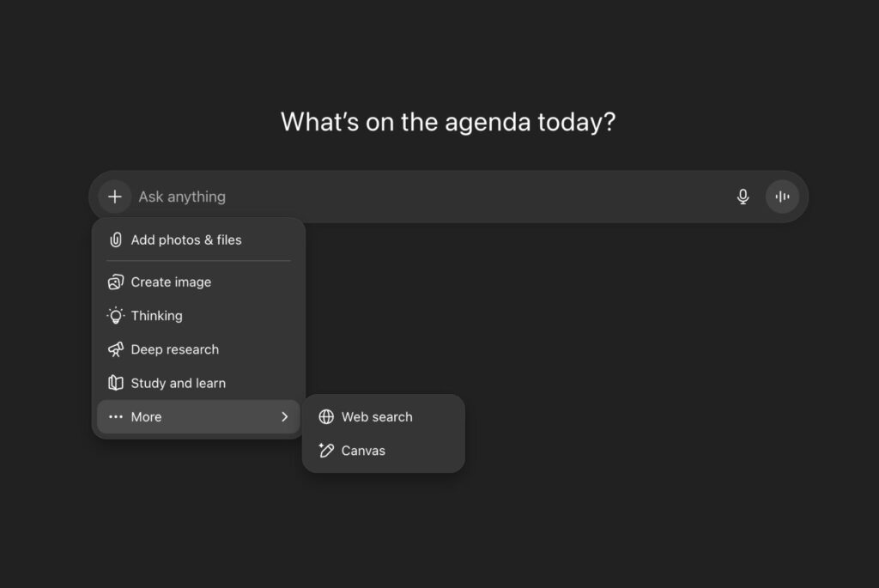The height and width of the screenshot is (588, 879).
Task: Turn on Web search
Action: tap(377, 417)
